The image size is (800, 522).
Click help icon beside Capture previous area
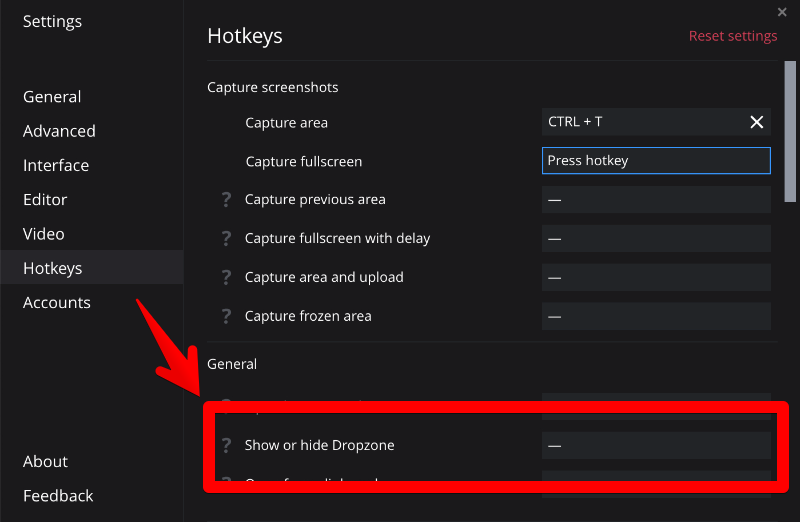click(x=226, y=200)
